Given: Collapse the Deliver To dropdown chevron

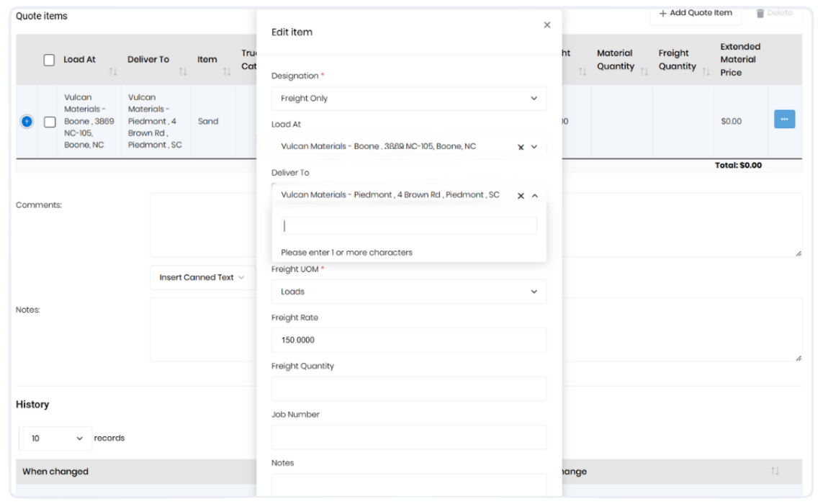Looking at the screenshot, I should pyautogui.click(x=534, y=195).
